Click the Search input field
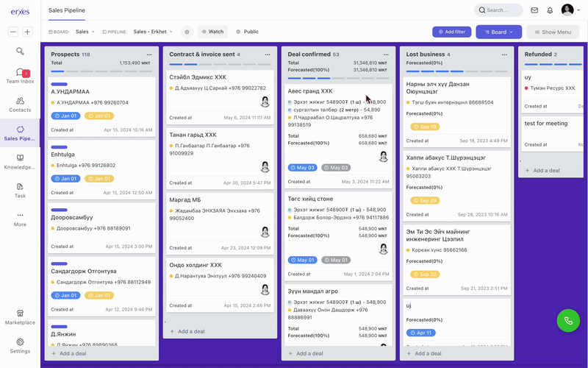Viewport: 588px width, 368px height. coord(499,10)
